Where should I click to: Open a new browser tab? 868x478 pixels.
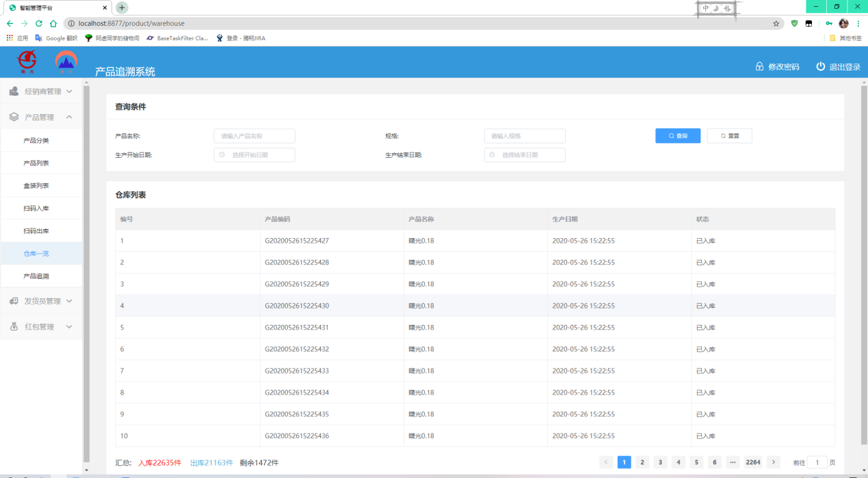click(122, 8)
